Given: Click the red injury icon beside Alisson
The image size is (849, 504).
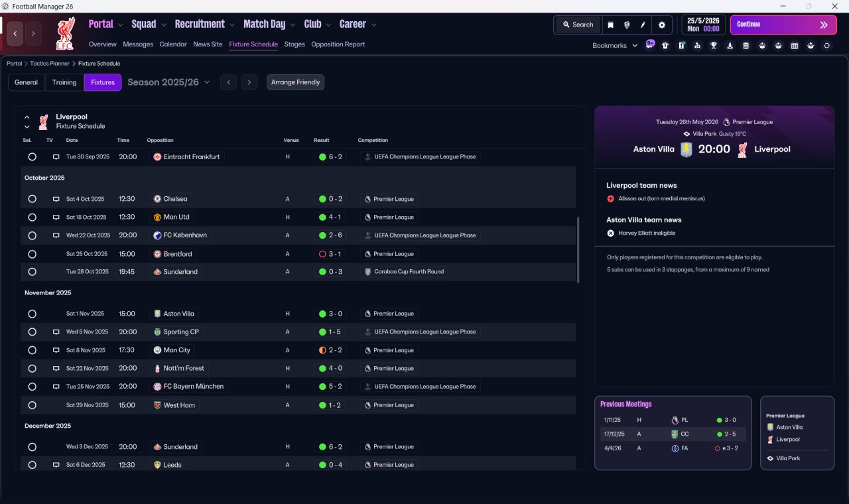Looking at the screenshot, I should pos(610,199).
